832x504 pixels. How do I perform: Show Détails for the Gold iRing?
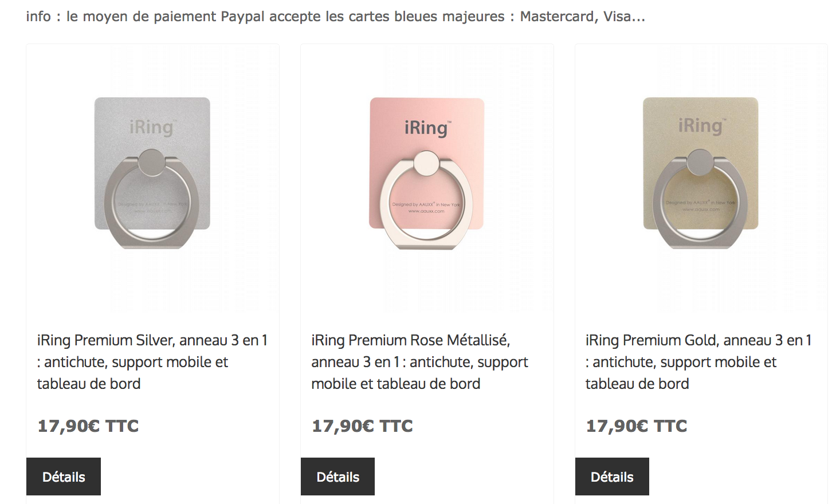[612, 477]
